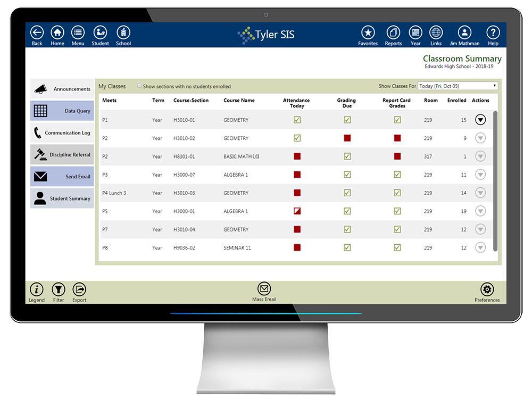Click room value 317
Image resolution: width=532 pixels, height=399 pixels.
click(x=428, y=157)
